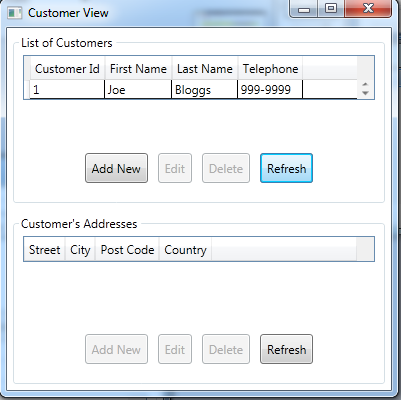Select the 999-9999 telephone cell
Image resolution: width=401 pixels, height=400 pixels.
[270, 89]
